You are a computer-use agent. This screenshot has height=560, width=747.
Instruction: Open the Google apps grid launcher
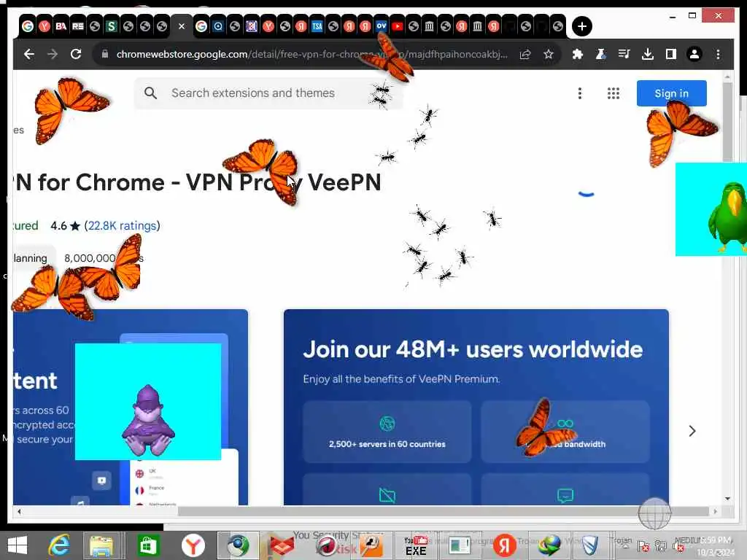[x=613, y=93]
